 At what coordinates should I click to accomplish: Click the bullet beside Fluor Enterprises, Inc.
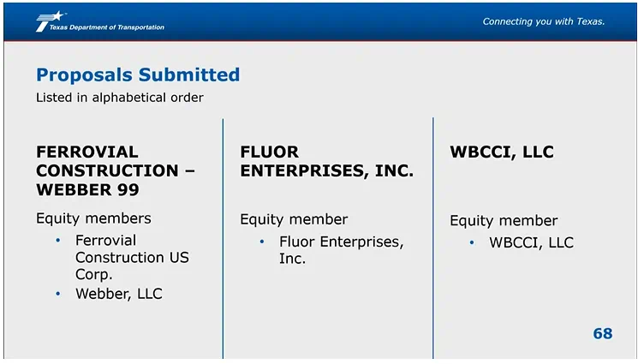pyautogui.click(x=262, y=242)
